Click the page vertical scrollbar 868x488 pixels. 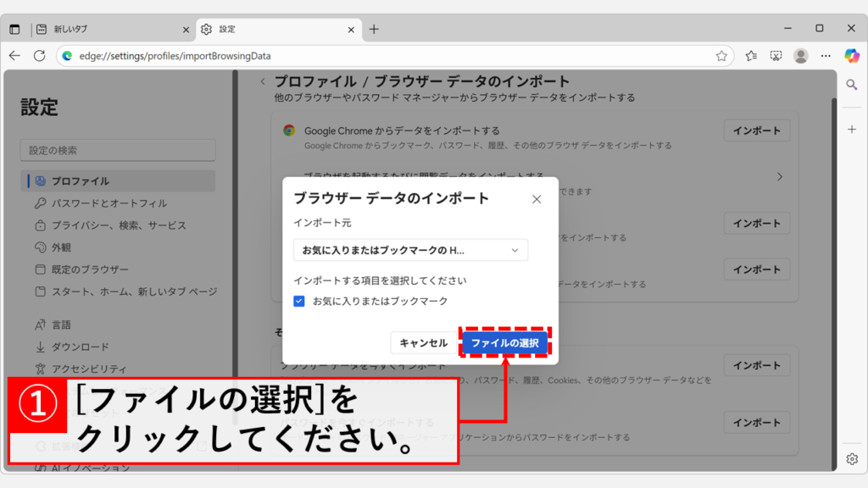[x=834, y=285]
